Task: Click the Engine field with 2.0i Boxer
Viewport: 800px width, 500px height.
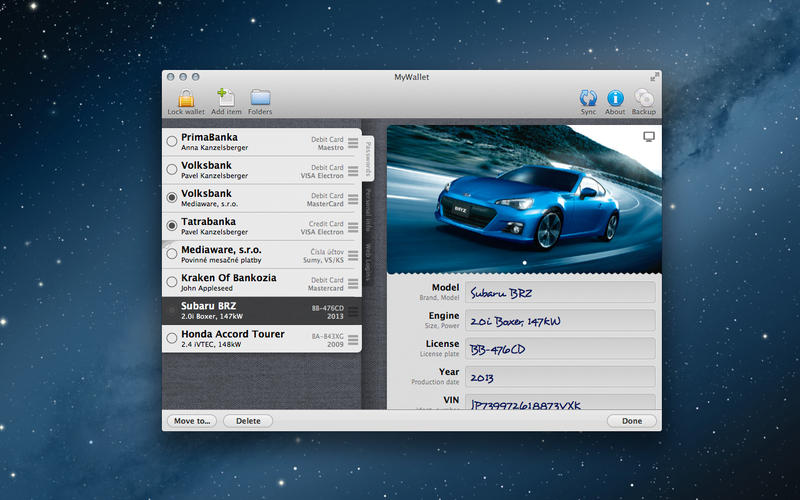Action: click(x=560, y=321)
